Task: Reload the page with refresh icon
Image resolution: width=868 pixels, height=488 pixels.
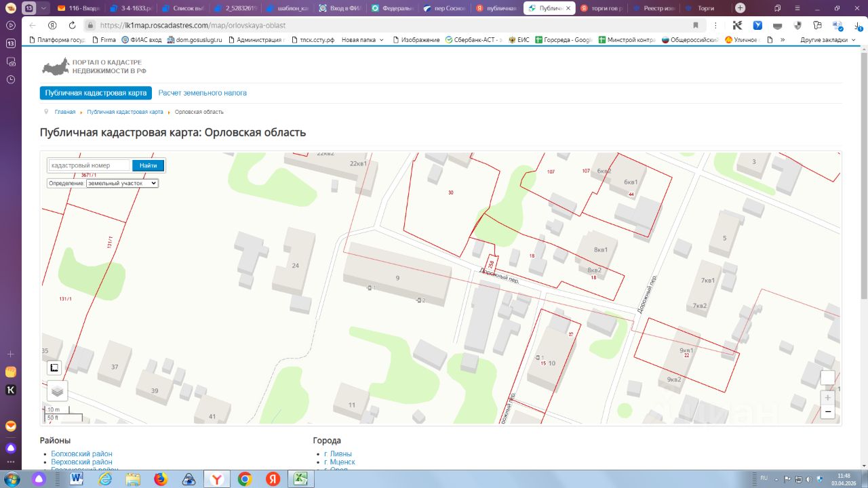Action: (x=72, y=25)
